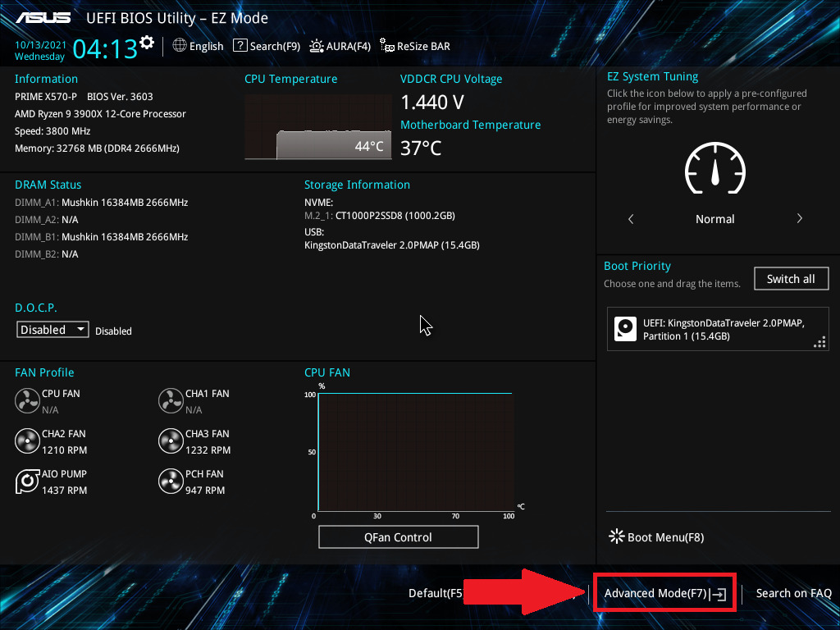Click the CPU FAN icon
This screenshot has width=840, height=630.
point(27,401)
